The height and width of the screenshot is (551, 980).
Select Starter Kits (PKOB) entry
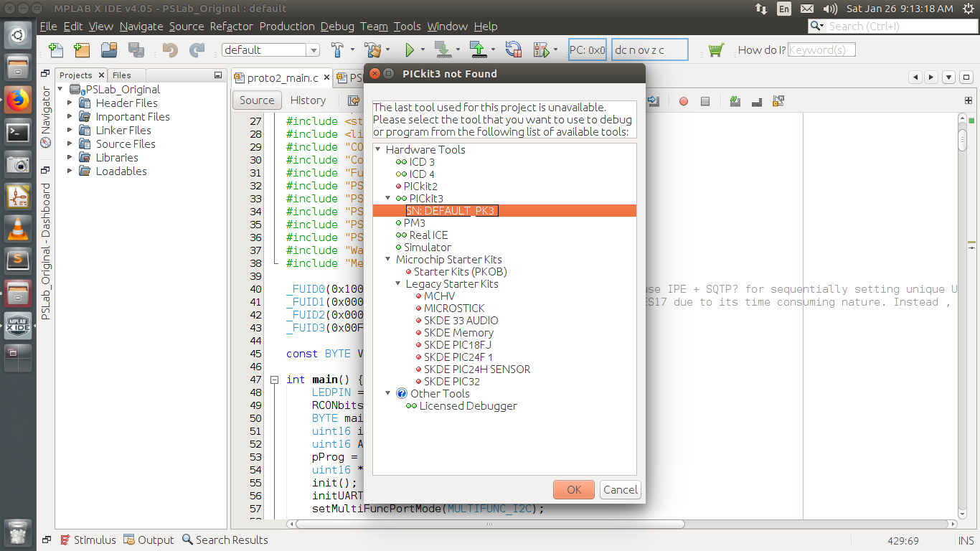(461, 272)
